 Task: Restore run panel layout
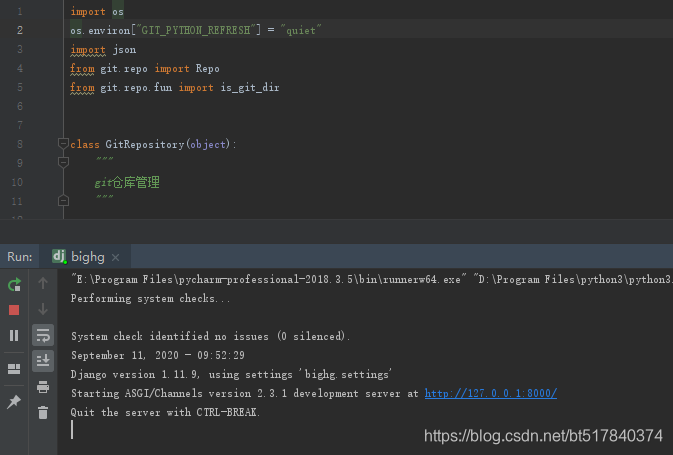tap(14, 369)
